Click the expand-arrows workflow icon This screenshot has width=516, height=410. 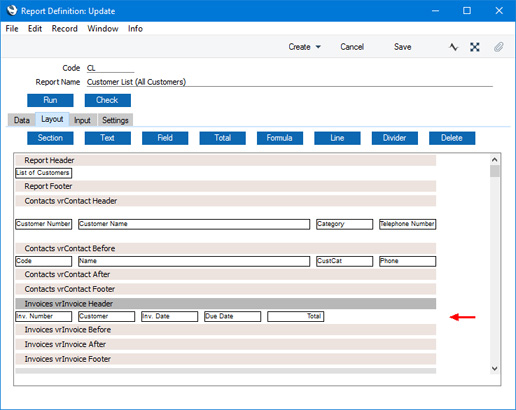click(475, 47)
